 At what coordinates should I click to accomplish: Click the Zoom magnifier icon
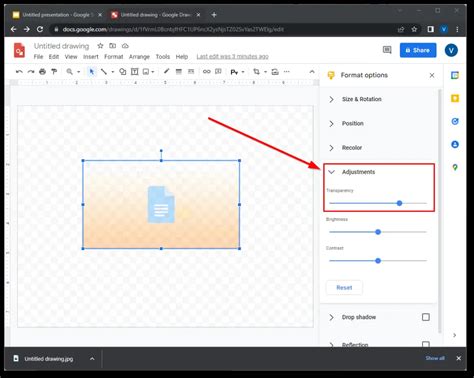pyautogui.click(x=69, y=72)
